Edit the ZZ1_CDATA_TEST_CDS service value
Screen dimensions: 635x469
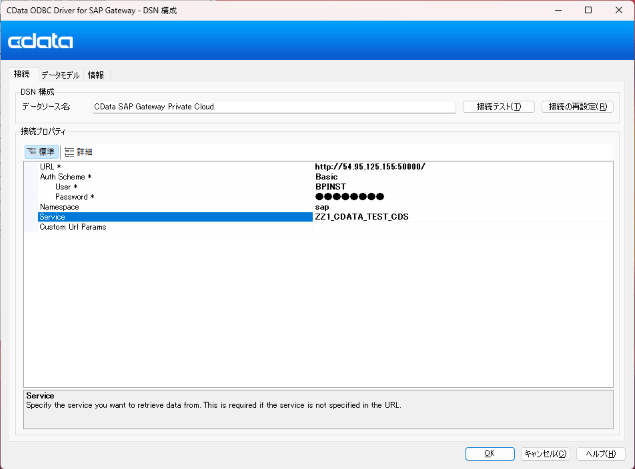pyautogui.click(x=463, y=217)
